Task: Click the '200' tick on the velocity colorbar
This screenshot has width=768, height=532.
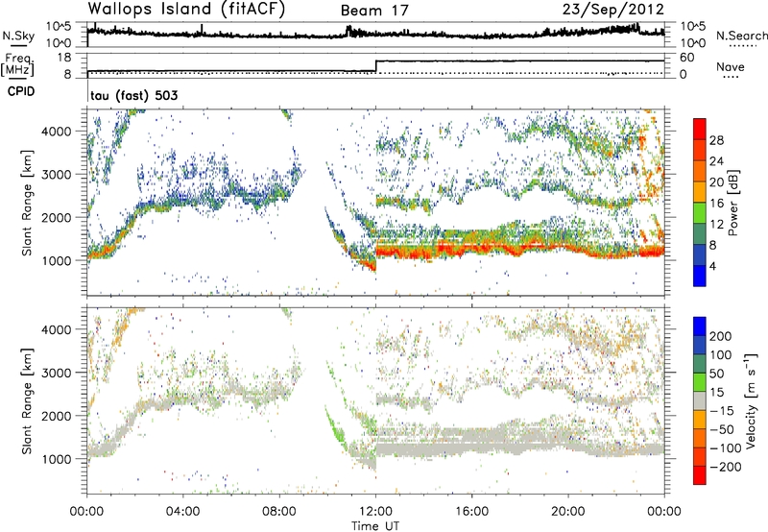Action: pos(721,336)
